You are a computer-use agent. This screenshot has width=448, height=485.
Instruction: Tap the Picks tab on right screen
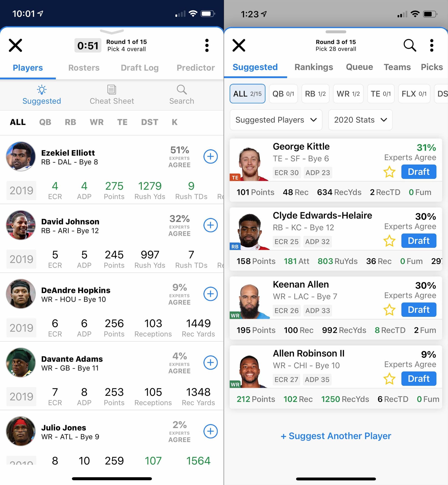tap(431, 67)
